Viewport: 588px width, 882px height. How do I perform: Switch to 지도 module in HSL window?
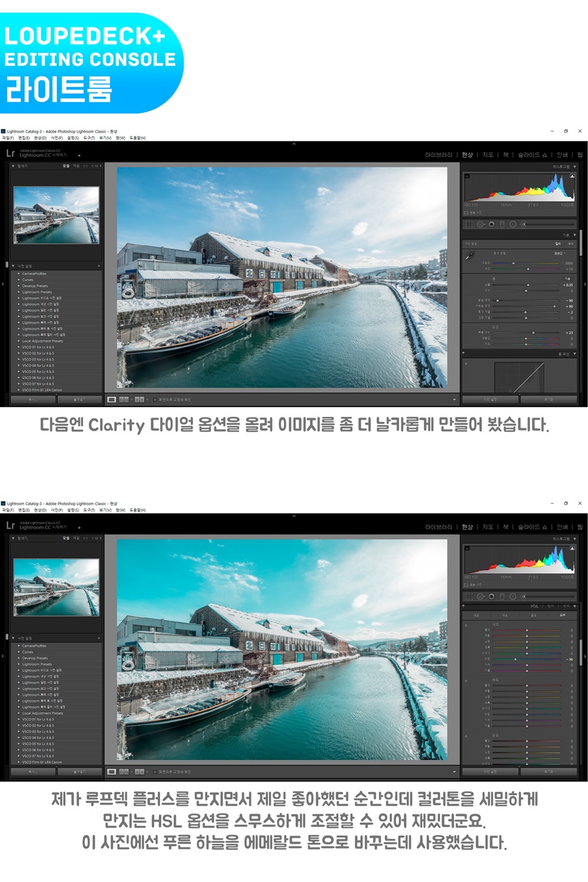(x=488, y=527)
